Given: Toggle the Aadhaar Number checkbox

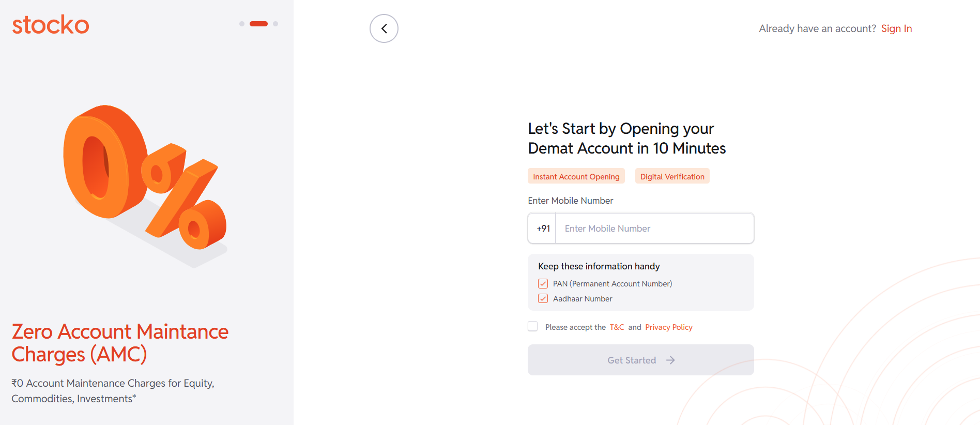Looking at the screenshot, I should (543, 299).
